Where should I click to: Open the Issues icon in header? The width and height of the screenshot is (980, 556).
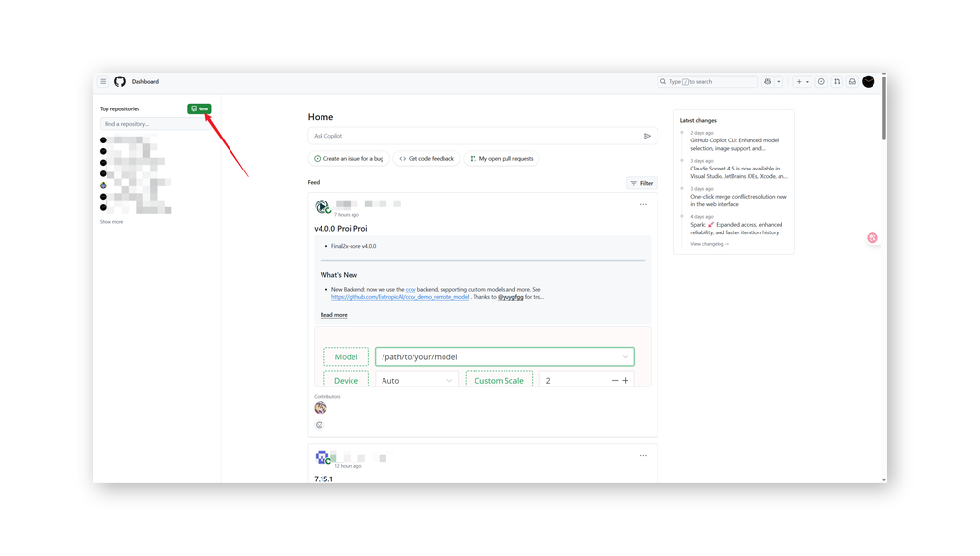coord(821,82)
